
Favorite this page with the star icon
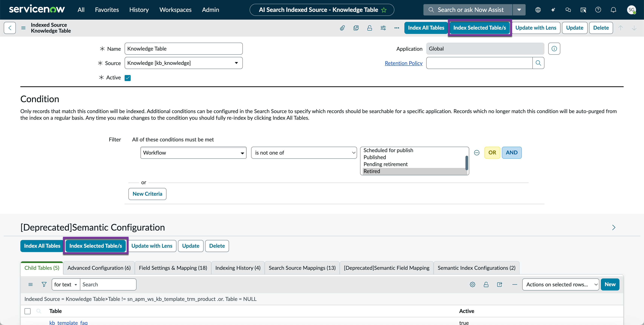[384, 10]
